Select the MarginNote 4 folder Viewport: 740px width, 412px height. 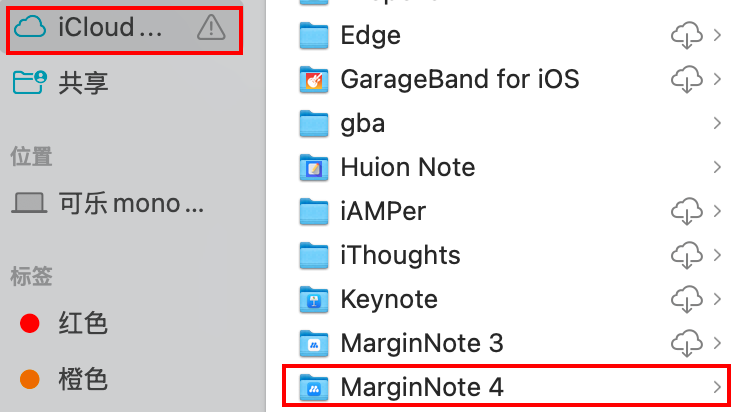click(x=506, y=387)
